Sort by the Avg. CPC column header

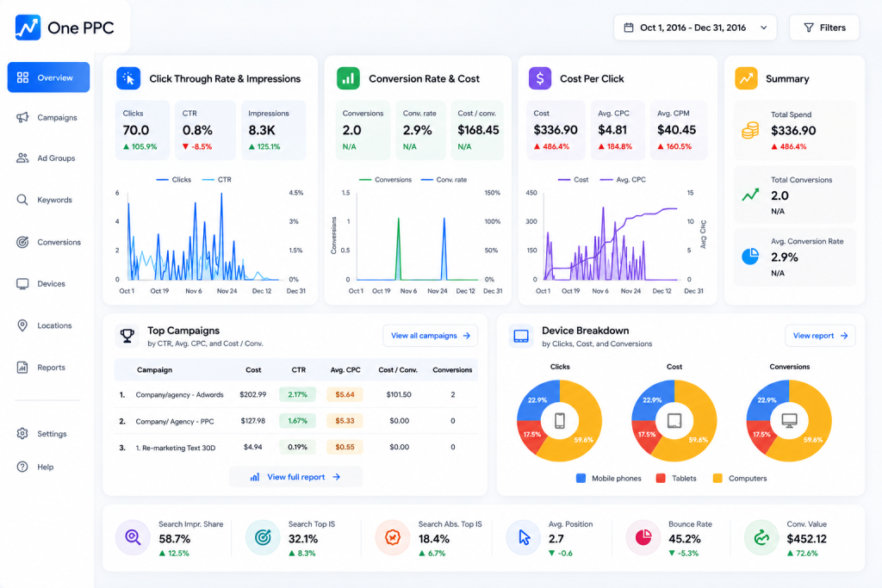pyautogui.click(x=345, y=370)
